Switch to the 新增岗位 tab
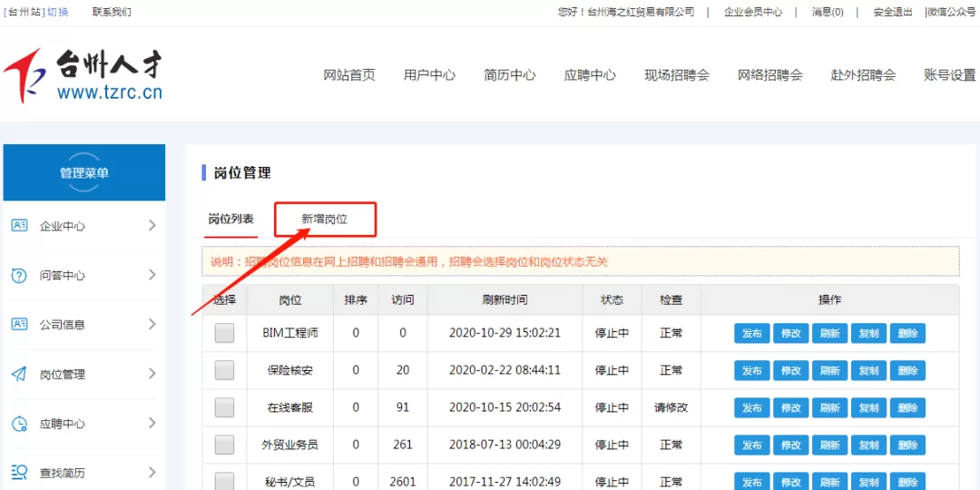The height and width of the screenshot is (490, 980). pyautogui.click(x=325, y=219)
